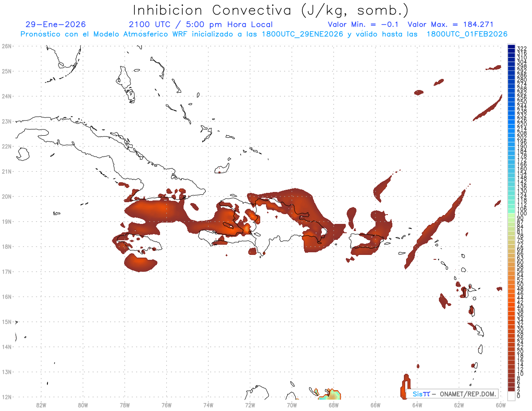Click the darkest blue swatch beside 322
This screenshot has width=532, height=411.
(512, 47)
